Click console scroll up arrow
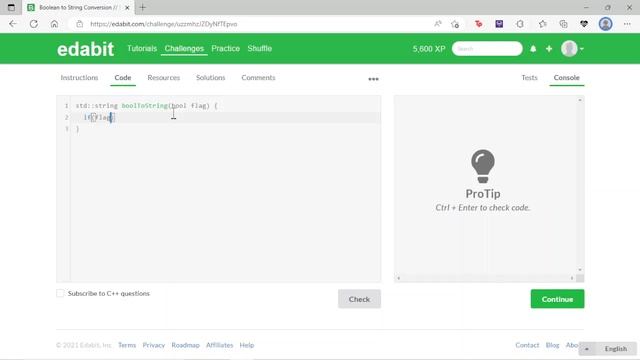This screenshot has height=360, width=640. click(x=580, y=100)
